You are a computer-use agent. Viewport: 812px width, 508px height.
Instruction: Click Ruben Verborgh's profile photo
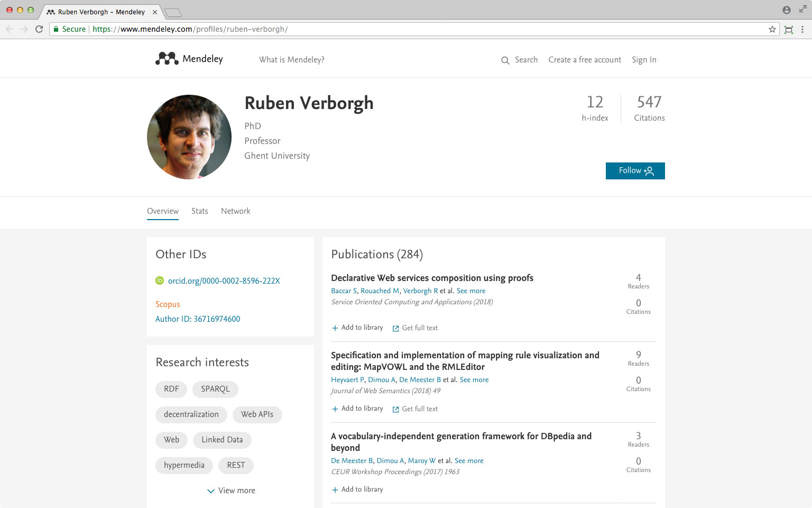pos(189,137)
